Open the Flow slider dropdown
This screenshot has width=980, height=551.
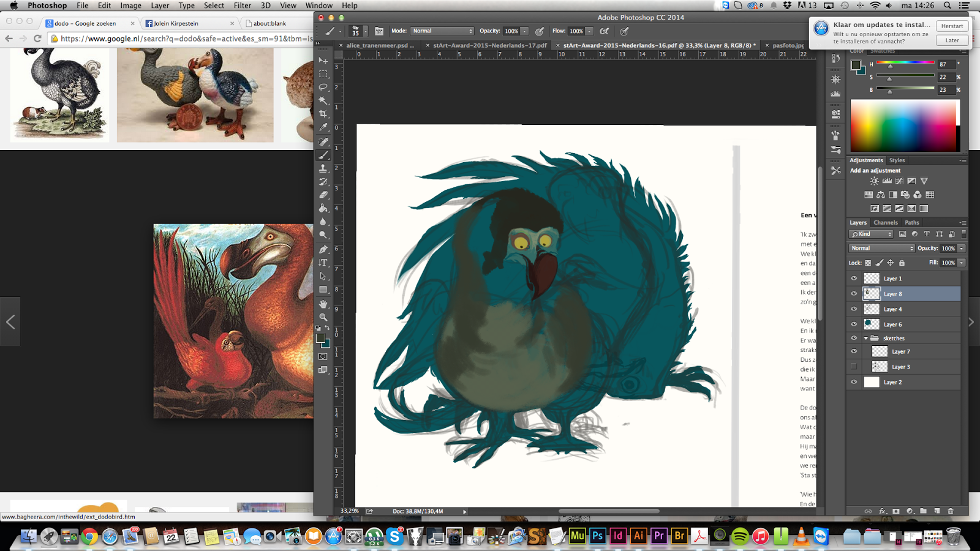coord(590,31)
